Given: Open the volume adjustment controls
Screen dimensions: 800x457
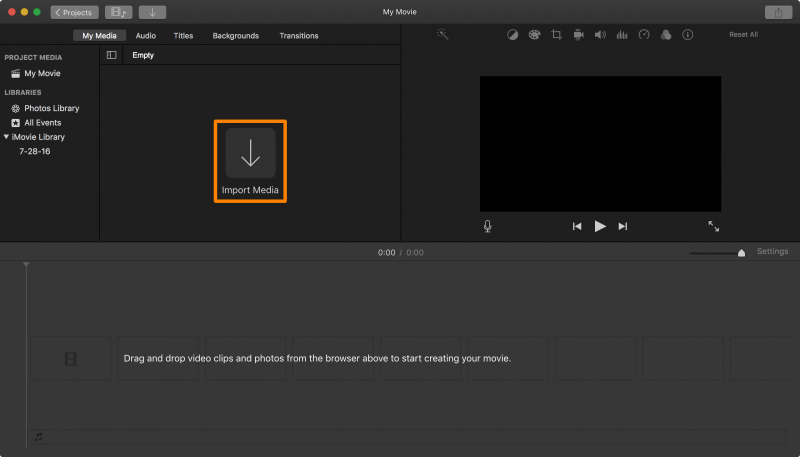Looking at the screenshot, I should point(600,35).
